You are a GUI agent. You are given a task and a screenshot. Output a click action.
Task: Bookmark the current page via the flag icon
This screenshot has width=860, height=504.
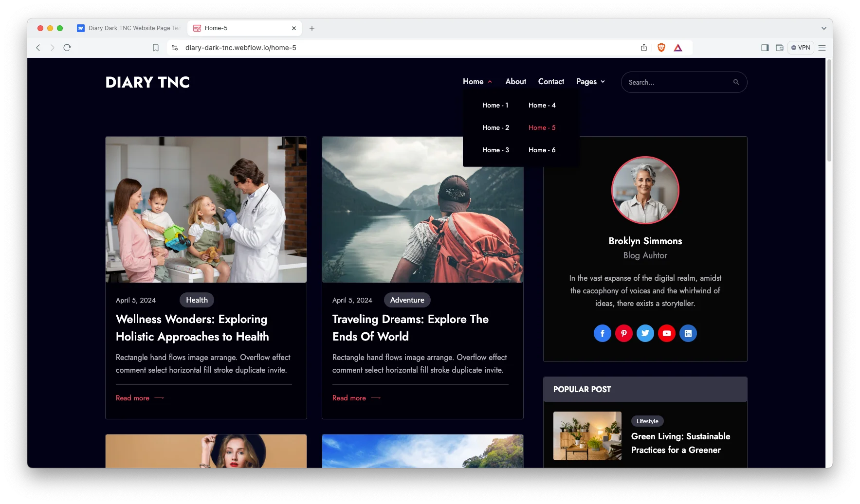[x=156, y=48]
